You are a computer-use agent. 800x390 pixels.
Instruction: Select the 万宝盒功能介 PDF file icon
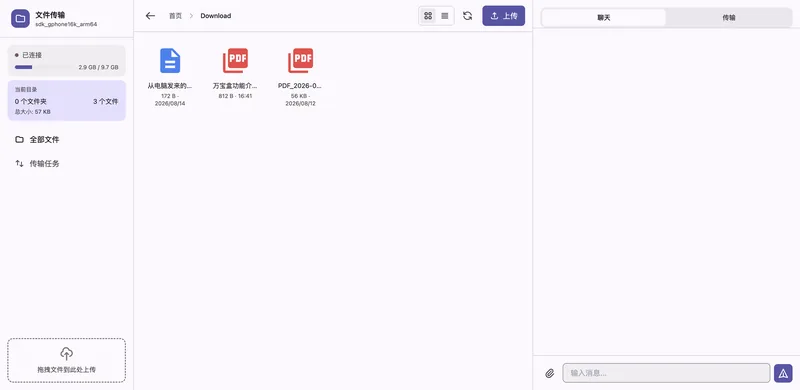click(235, 61)
